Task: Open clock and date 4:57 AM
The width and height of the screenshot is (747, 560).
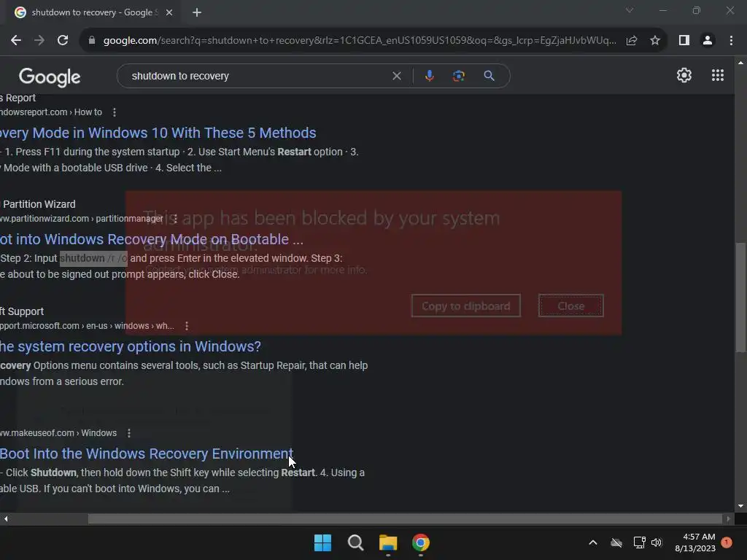Action: coord(695,542)
